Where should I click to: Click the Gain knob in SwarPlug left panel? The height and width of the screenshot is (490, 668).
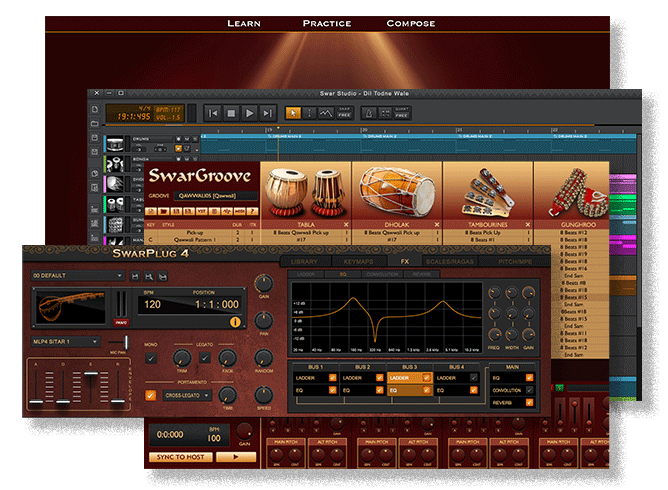[264, 283]
